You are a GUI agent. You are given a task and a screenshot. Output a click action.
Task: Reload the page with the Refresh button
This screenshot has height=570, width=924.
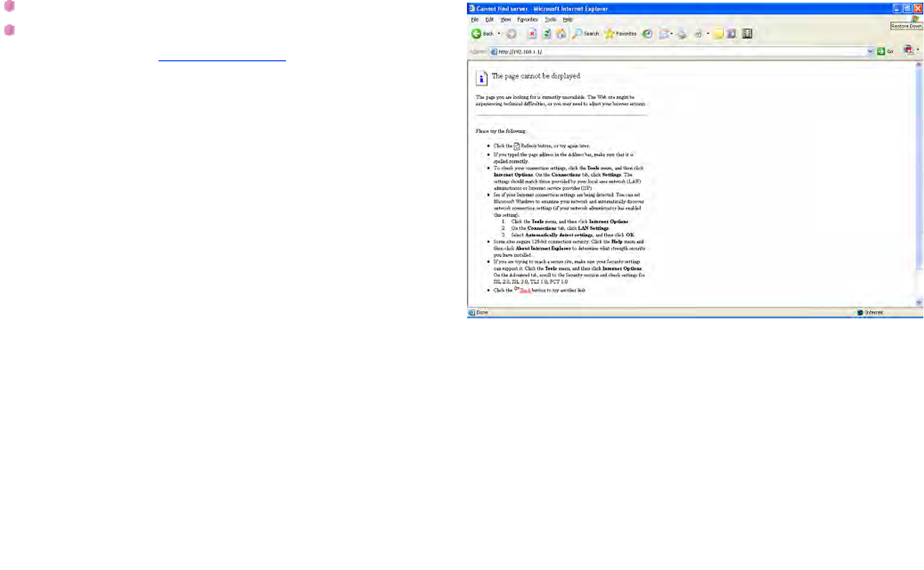(547, 33)
